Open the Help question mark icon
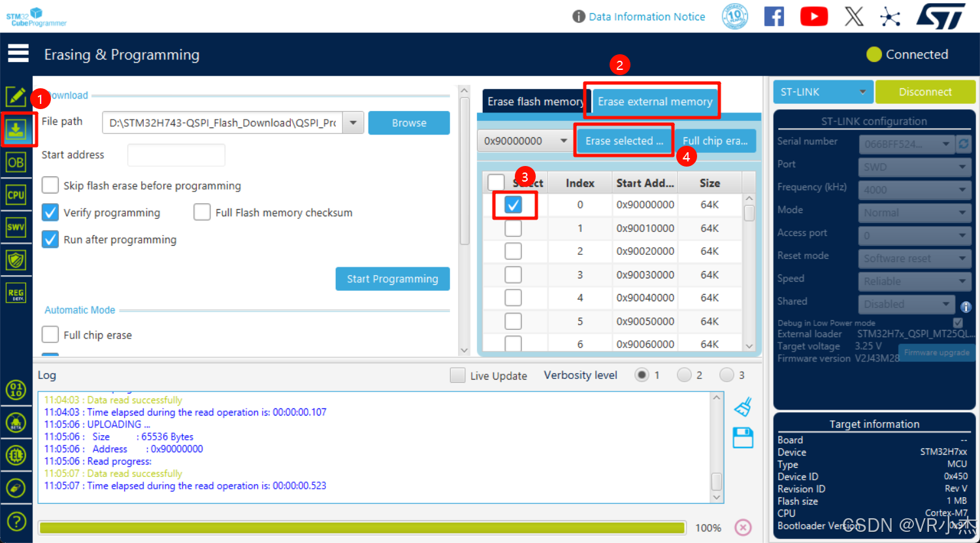The width and height of the screenshot is (980, 543). [18, 521]
